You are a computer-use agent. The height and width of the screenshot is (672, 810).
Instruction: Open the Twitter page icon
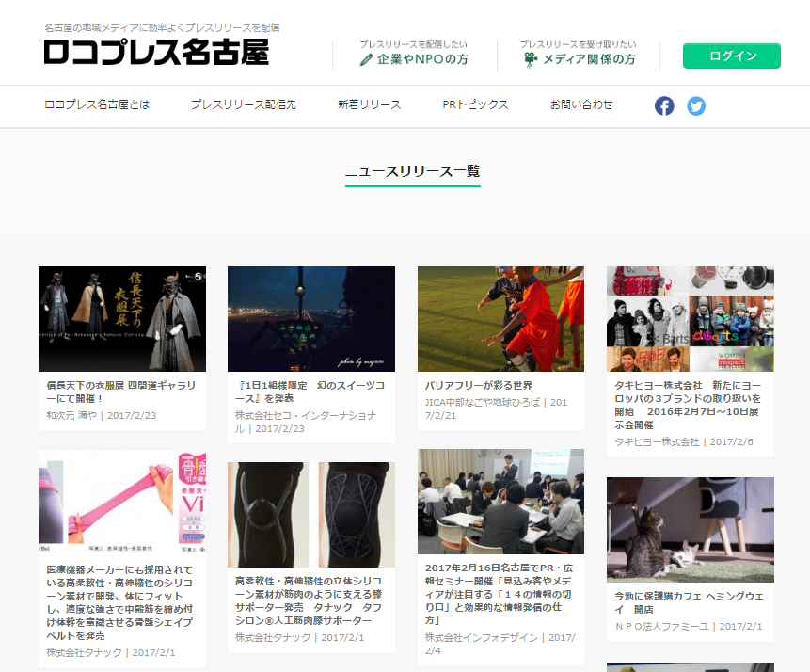(696, 105)
